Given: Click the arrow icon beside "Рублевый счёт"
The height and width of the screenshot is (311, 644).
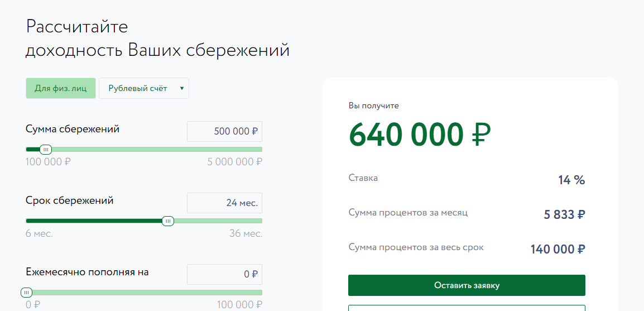Looking at the screenshot, I should point(181,88).
